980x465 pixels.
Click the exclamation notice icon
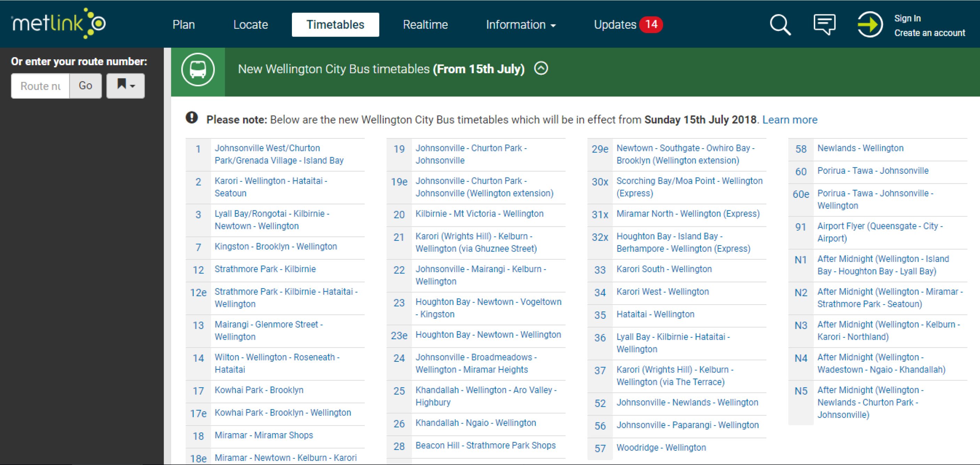click(x=192, y=118)
